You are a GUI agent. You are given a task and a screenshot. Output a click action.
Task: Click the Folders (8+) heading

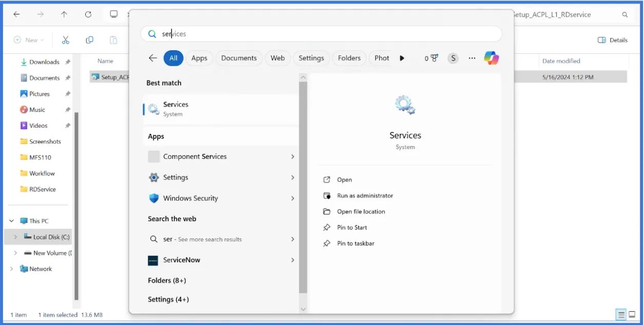pos(167,280)
